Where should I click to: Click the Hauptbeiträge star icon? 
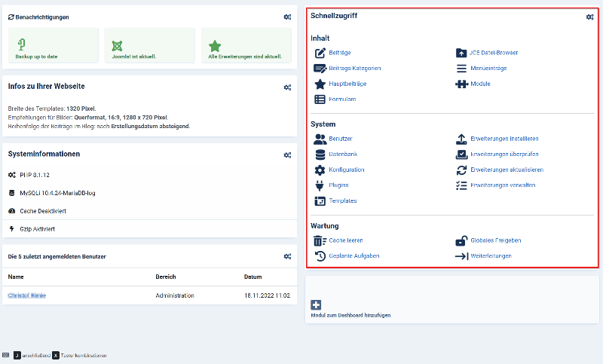pos(320,84)
